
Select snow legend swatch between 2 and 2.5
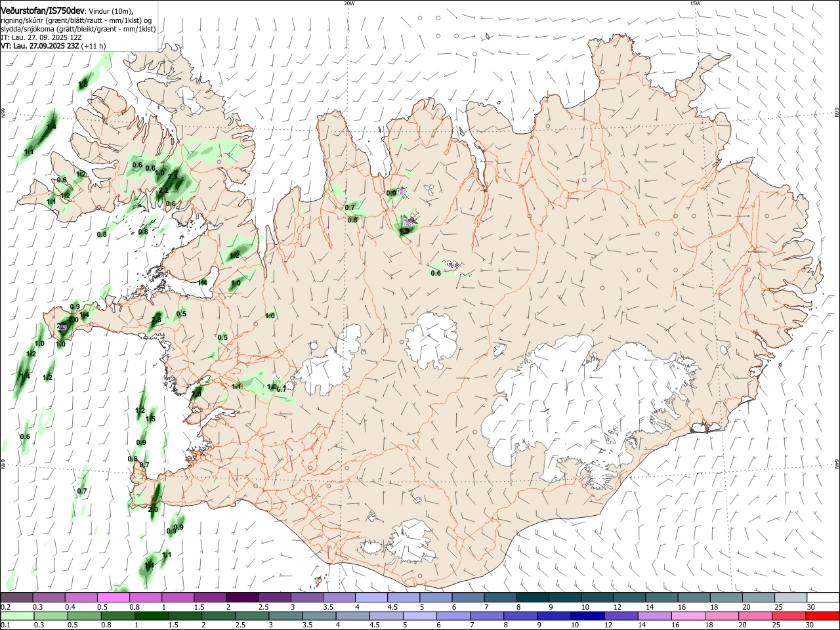tap(241, 597)
